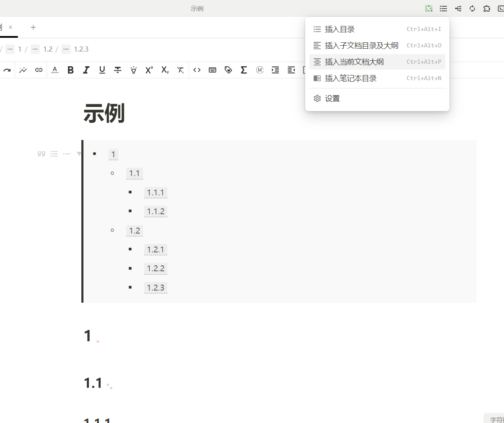Click the blockquote icon in the gutter

point(42,154)
